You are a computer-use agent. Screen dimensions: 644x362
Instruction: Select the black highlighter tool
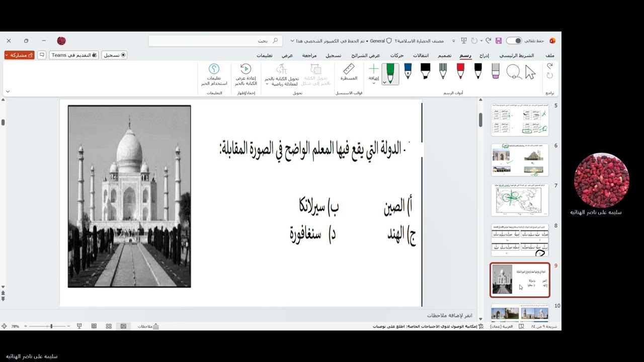[x=425, y=71]
